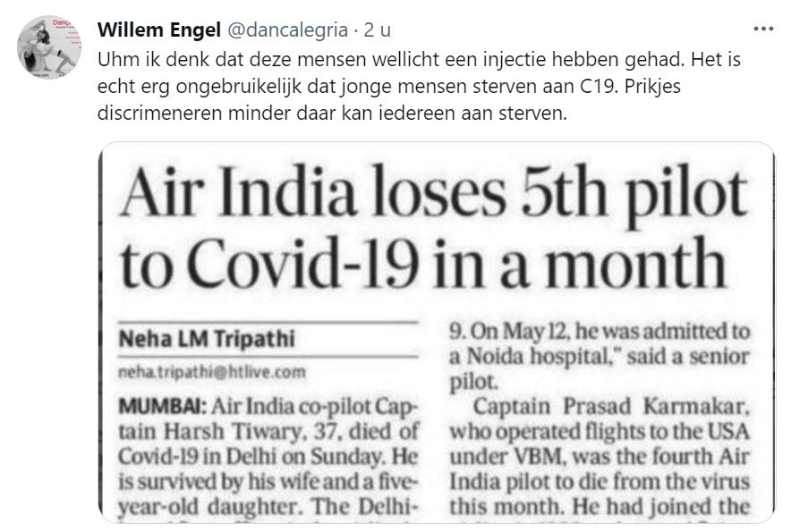The width and height of the screenshot is (791, 532).
Task: Click the 'Neha LM Tripathi' byline in the clipping
Action: pyautogui.click(x=207, y=339)
